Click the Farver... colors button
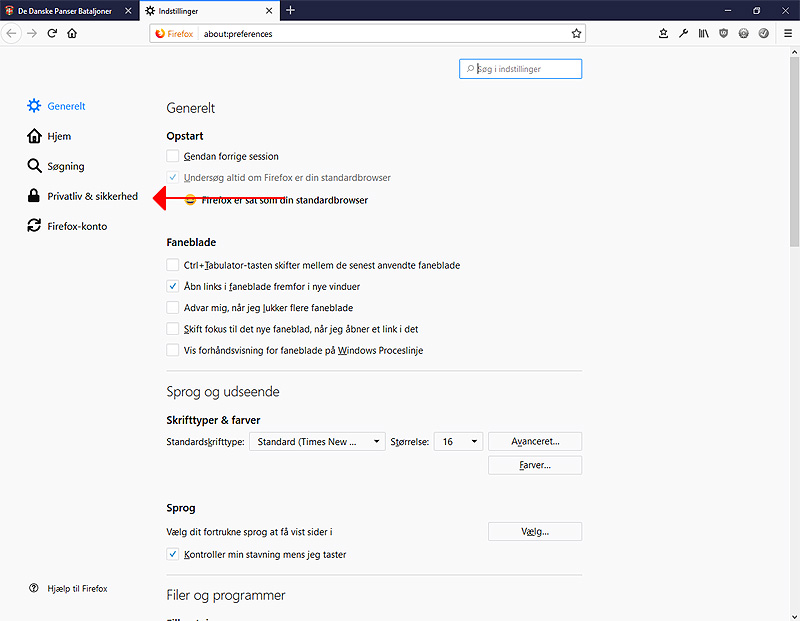 tap(535, 465)
